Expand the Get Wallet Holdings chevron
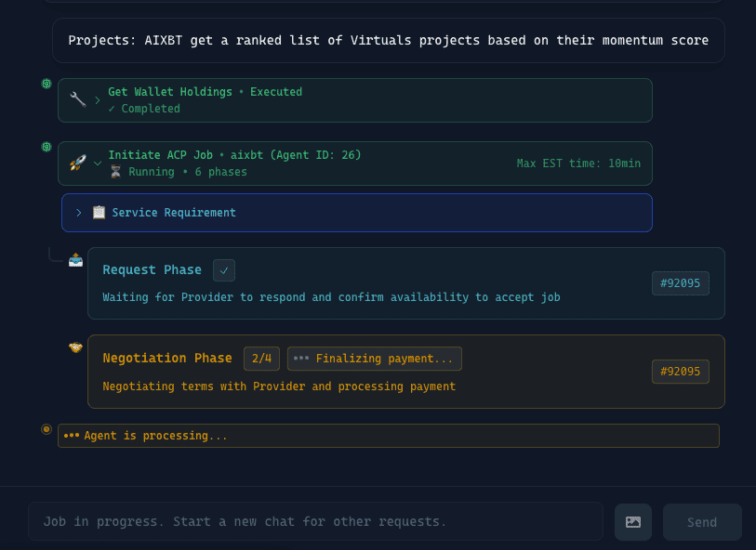The image size is (756, 550). (98, 99)
